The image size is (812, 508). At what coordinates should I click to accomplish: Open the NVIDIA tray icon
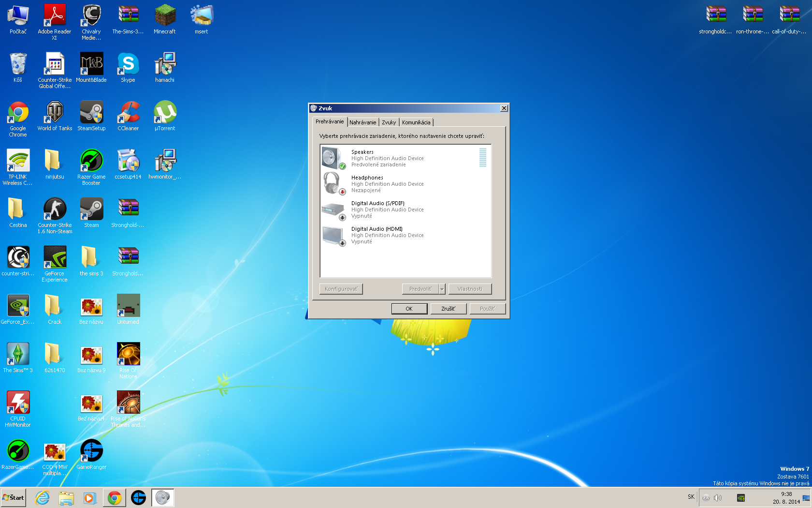pos(740,498)
